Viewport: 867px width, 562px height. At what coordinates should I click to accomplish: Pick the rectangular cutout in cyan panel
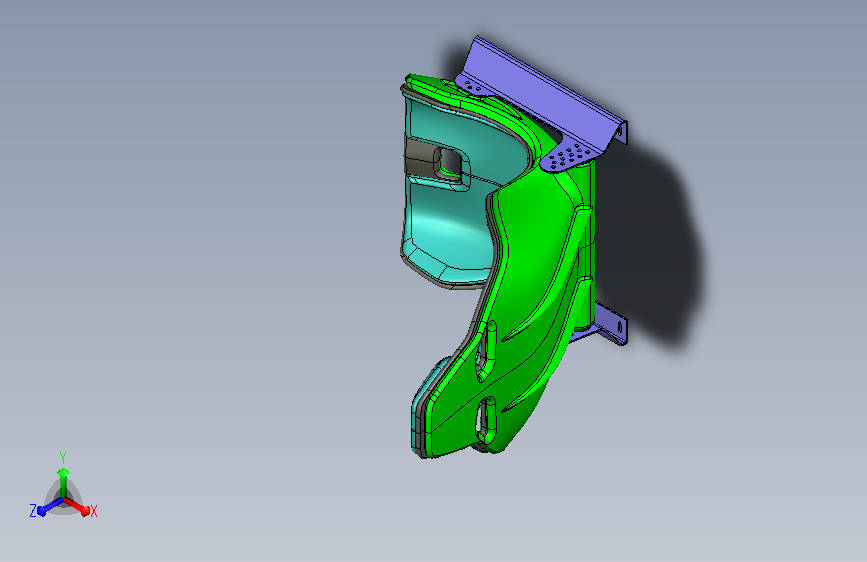click(451, 162)
